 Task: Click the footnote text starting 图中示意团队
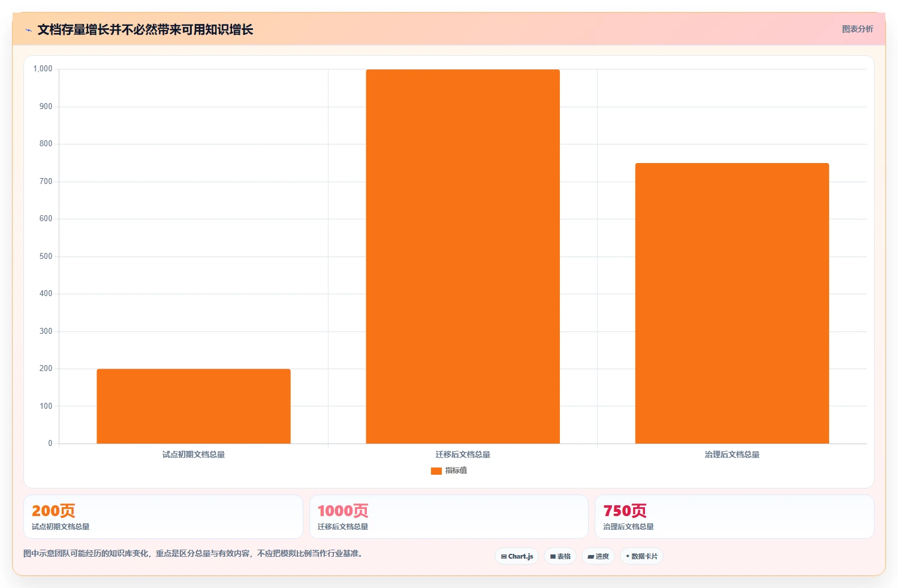(x=193, y=553)
